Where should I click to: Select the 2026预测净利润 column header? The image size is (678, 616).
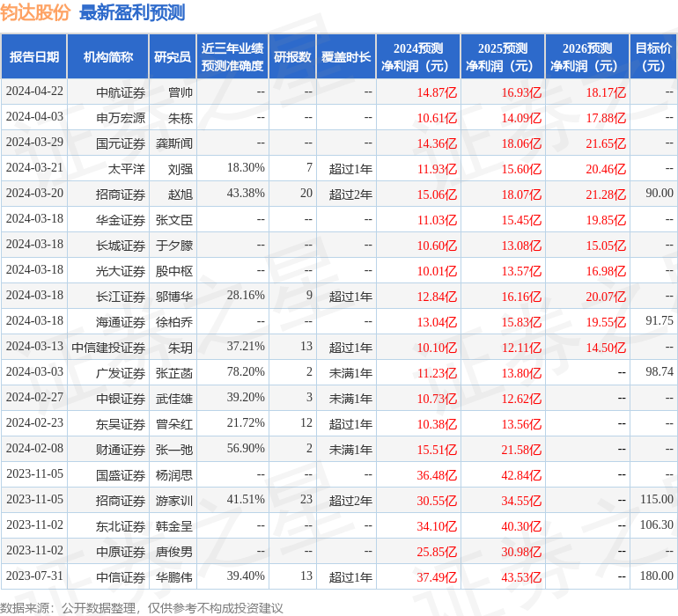587,56
